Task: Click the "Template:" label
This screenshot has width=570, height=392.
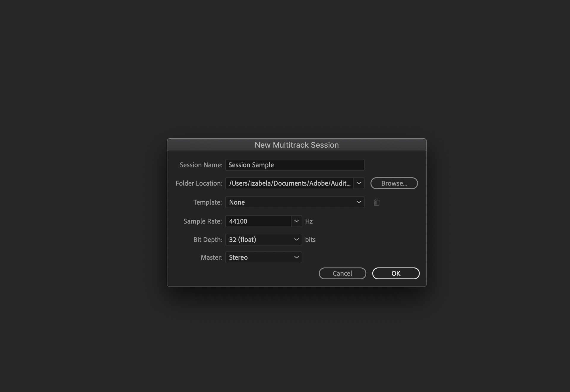Action: [208, 203]
